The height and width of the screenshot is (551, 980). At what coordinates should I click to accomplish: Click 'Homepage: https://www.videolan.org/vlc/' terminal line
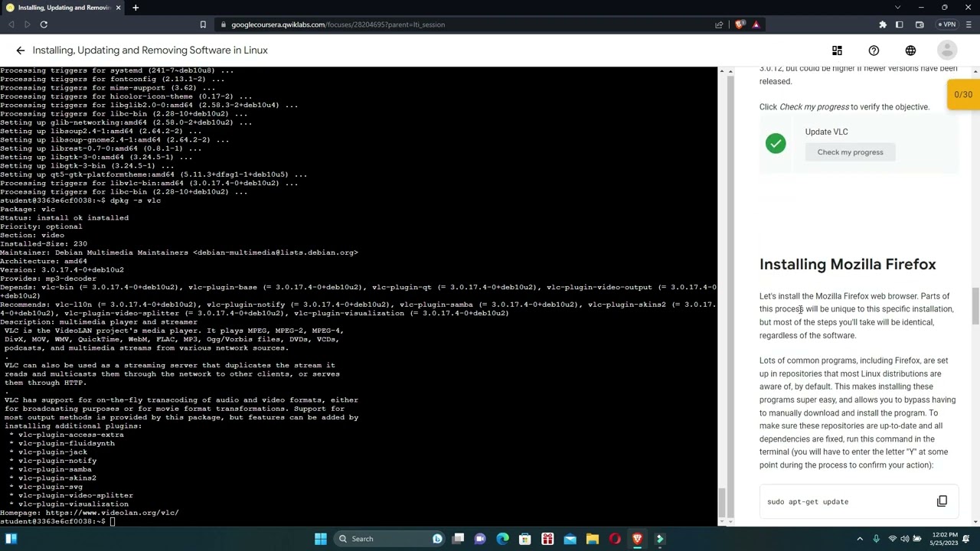click(90, 513)
